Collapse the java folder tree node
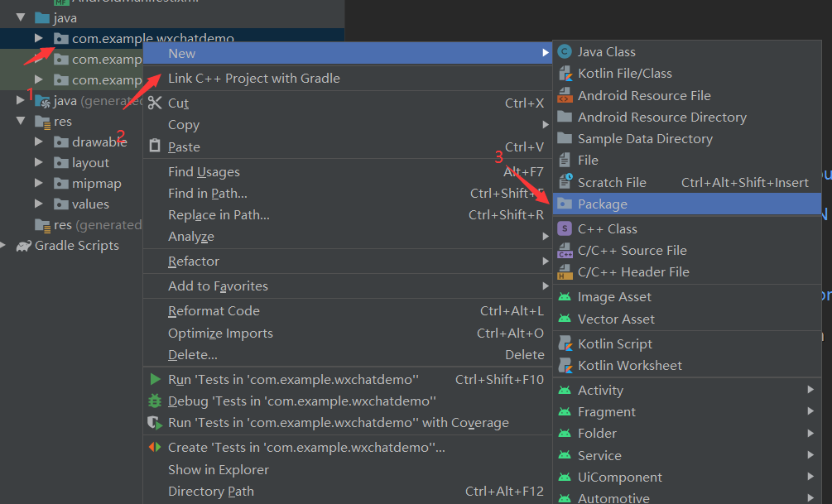Screen dimensions: 832x504 (21, 17)
